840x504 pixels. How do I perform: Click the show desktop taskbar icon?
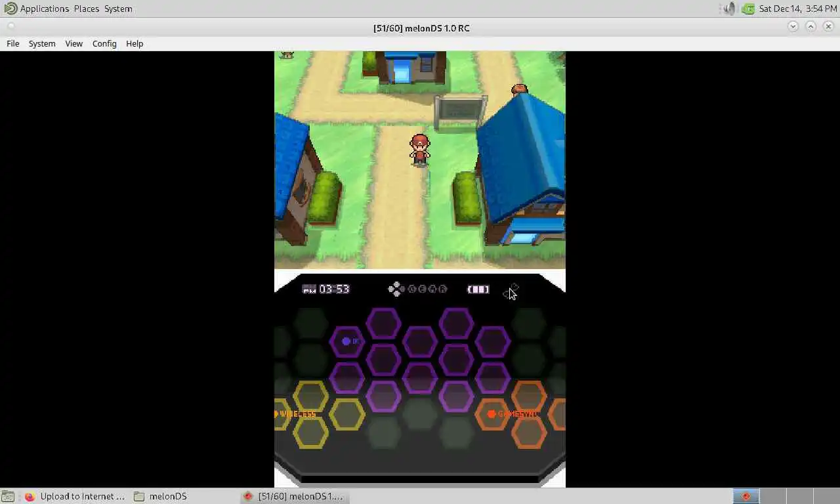tap(7, 497)
